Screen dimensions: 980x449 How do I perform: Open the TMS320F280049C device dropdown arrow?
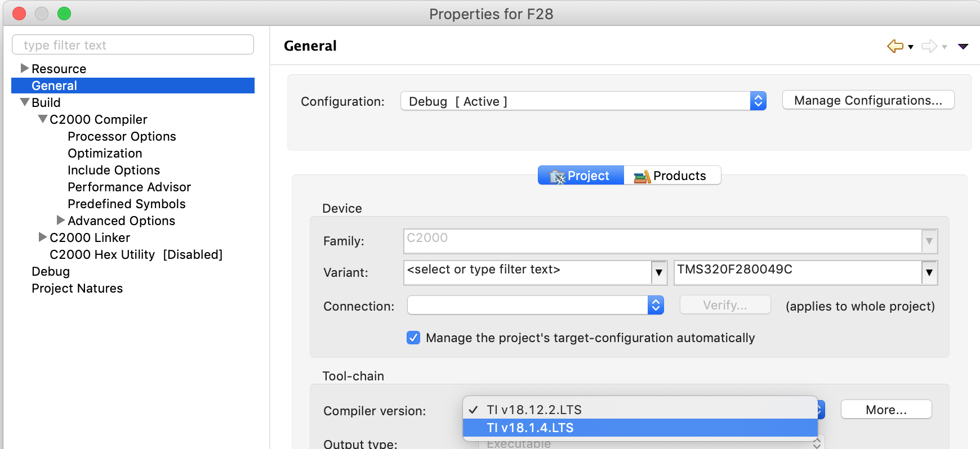929,273
